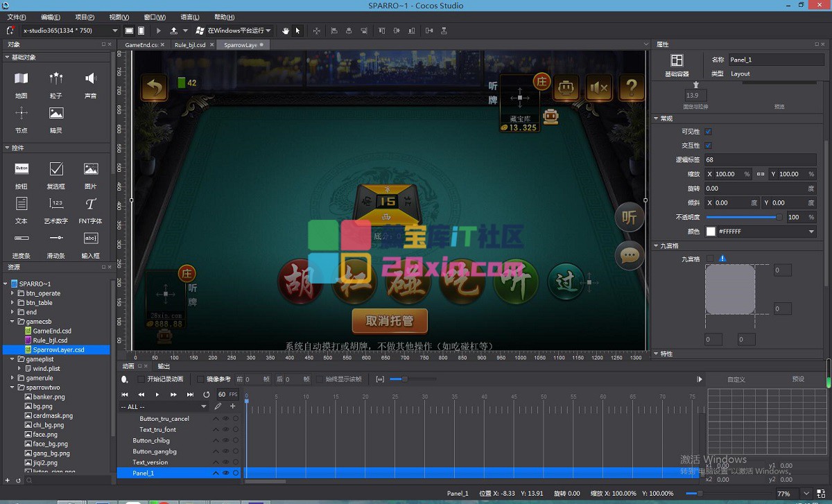This screenshot has height=504, width=832.
Task: Toggle 始终显示该帧 always show frame checkbox
Action: click(x=320, y=379)
